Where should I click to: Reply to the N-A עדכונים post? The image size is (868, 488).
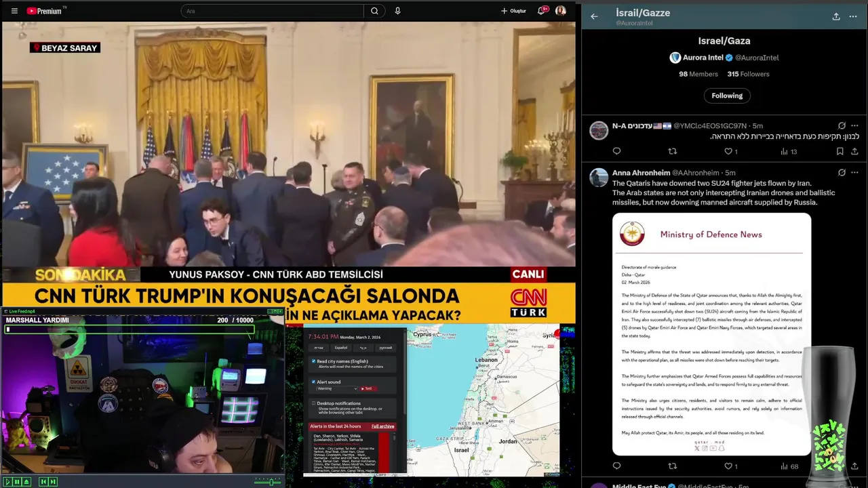pos(616,151)
